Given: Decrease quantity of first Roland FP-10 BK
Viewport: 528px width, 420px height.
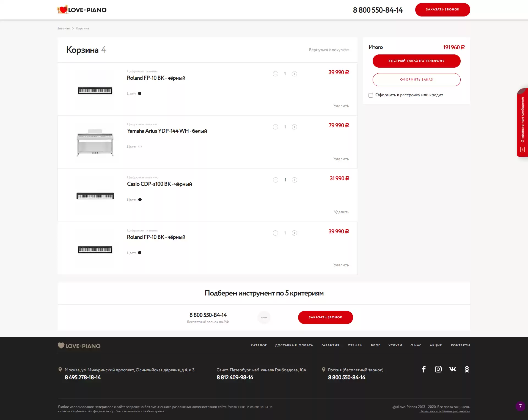Looking at the screenshot, I should [x=275, y=74].
